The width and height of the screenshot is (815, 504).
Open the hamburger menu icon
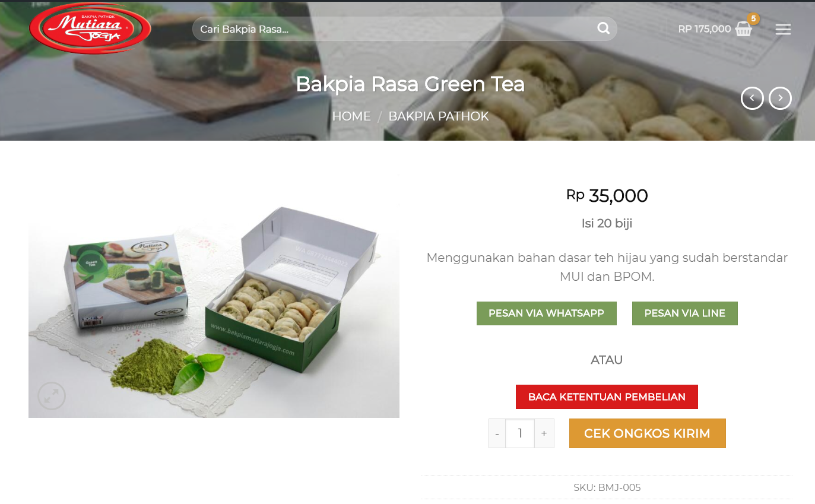coord(783,29)
